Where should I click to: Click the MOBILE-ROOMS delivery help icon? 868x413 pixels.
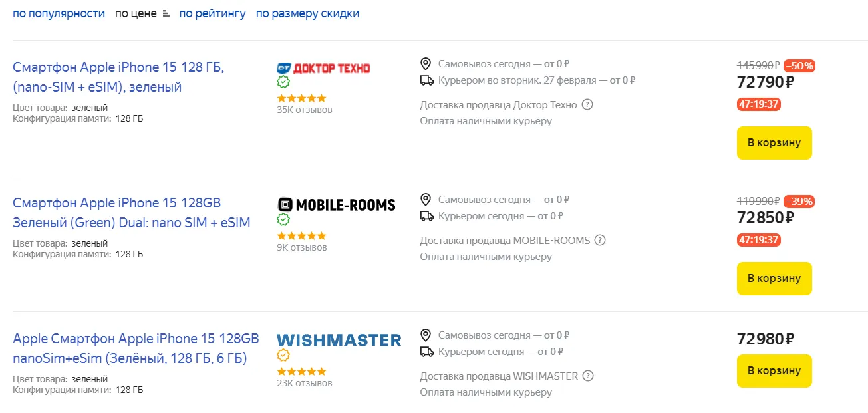pos(601,240)
